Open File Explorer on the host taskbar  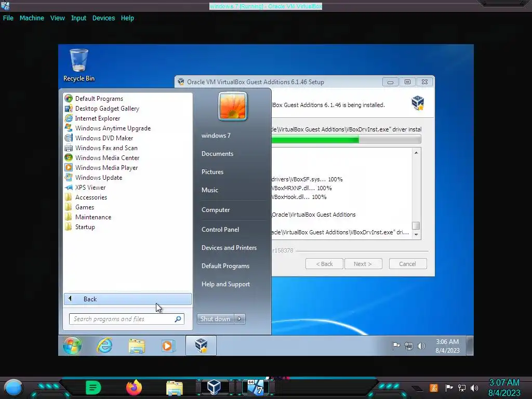(175, 388)
